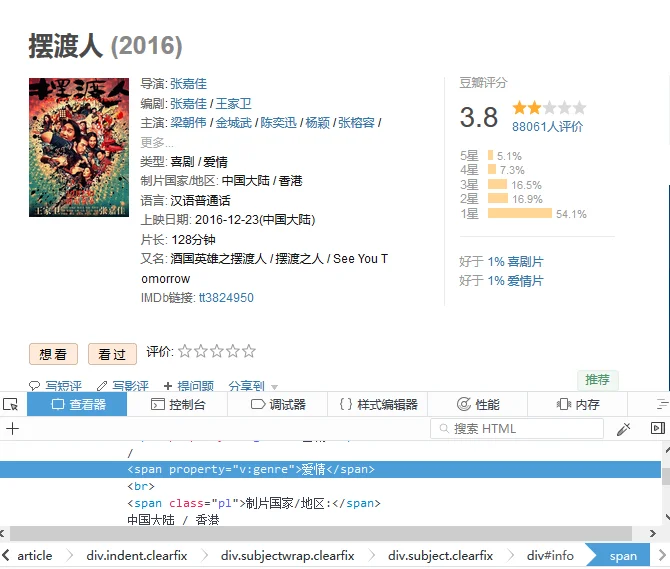670x569 pixels.
Task: Click the devtools more-tools overflow icon
Action: 662,404
